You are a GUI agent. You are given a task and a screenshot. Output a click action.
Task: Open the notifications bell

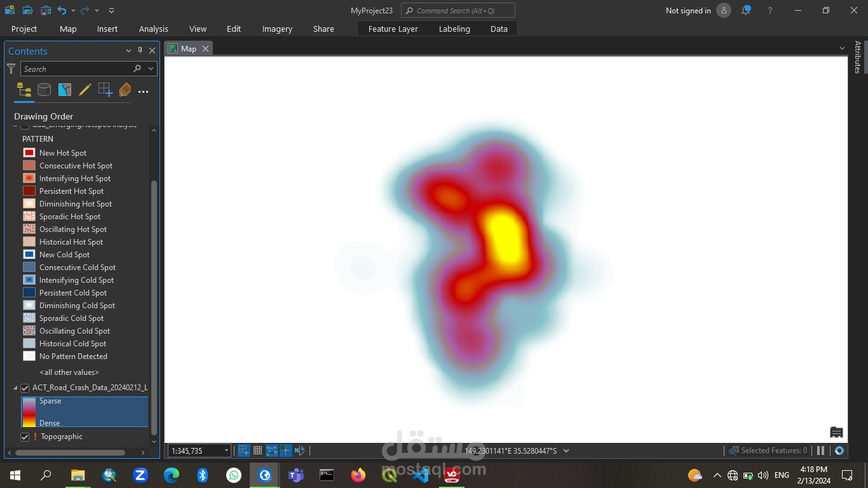(x=746, y=10)
